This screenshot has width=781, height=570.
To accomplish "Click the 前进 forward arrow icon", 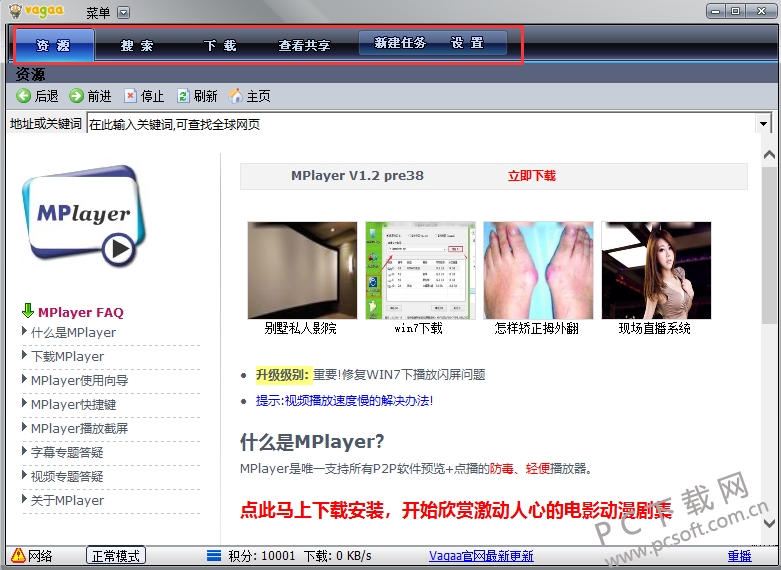I will (x=76, y=96).
